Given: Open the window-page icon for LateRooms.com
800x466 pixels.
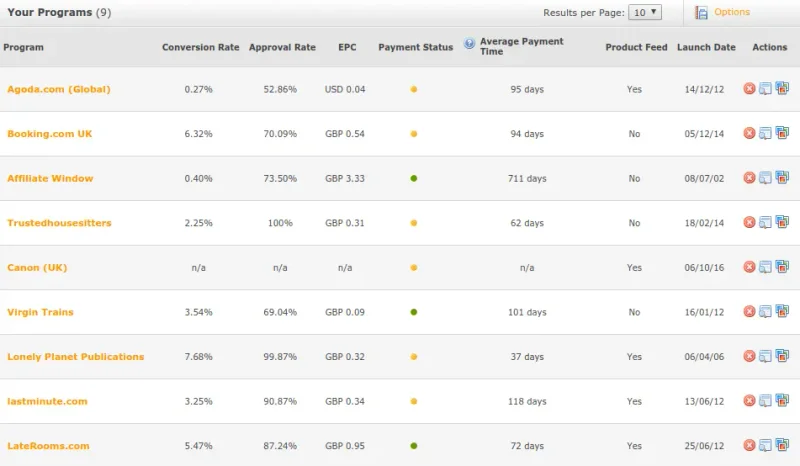Looking at the screenshot, I should (x=765, y=446).
